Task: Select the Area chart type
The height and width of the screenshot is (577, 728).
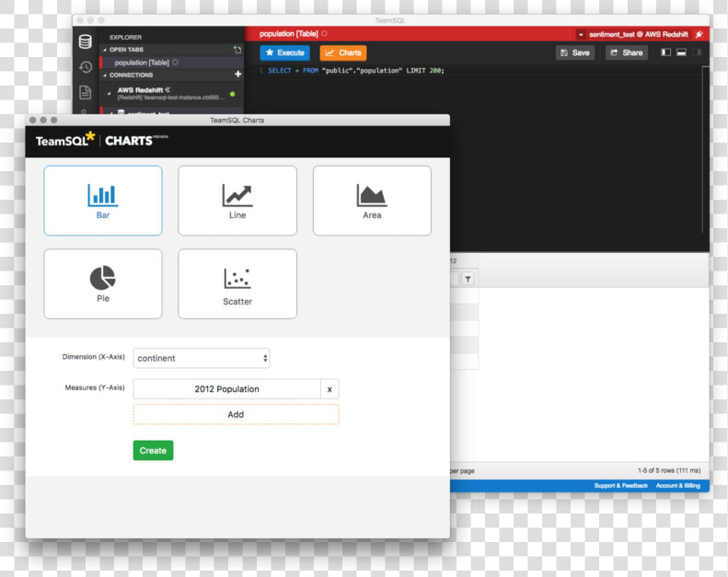Action: coord(372,201)
